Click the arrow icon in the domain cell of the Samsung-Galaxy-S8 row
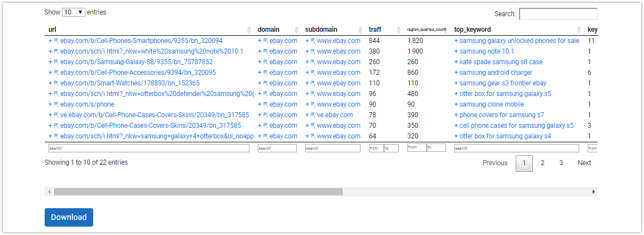The image size is (644, 235). (x=265, y=62)
